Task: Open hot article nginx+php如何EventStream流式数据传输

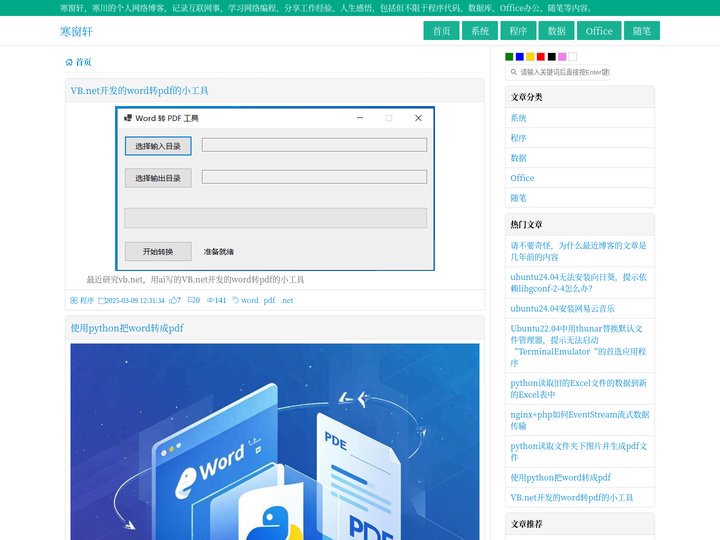Action: click(579, 420)
